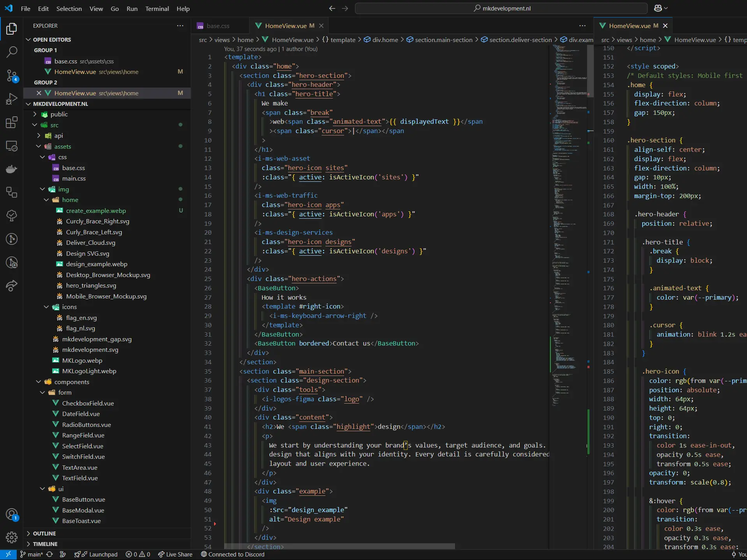Click Live Share in status bar
Viewport: 747px width, 560px height.
pos(175,555)
